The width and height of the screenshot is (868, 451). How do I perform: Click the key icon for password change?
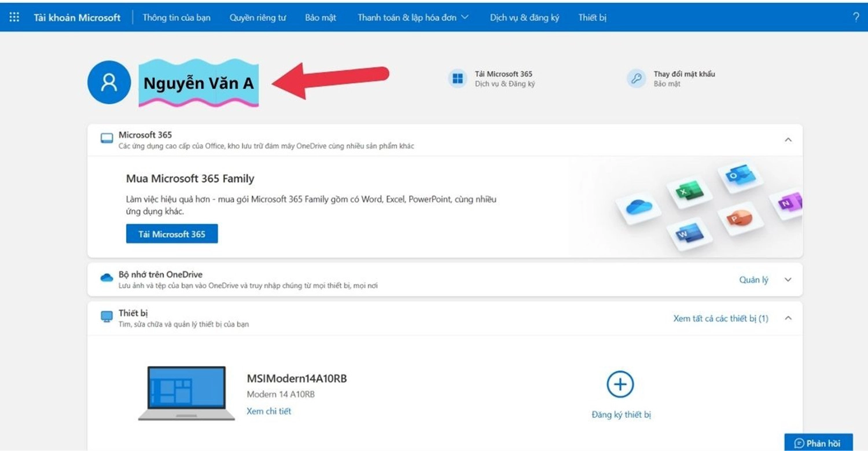point(637,79)
